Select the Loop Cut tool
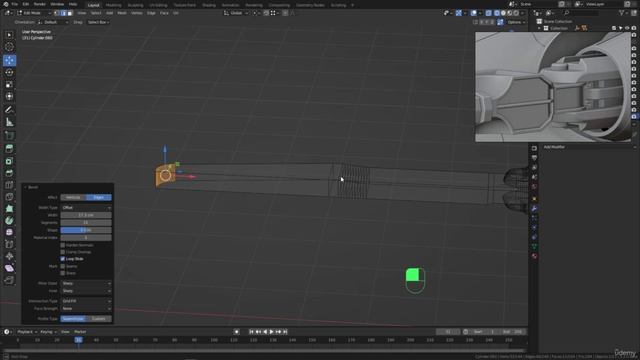 [x=9, y=185]
